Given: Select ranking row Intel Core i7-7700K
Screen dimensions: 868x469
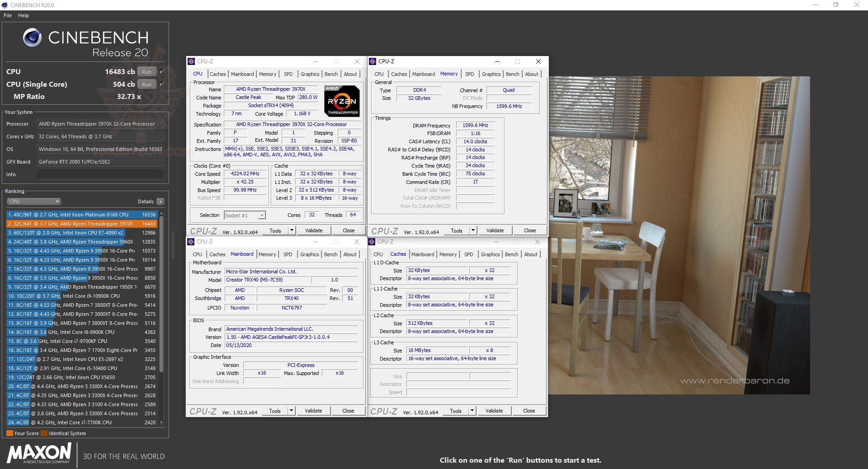Looking at the screenshot, I should (82, 422).
